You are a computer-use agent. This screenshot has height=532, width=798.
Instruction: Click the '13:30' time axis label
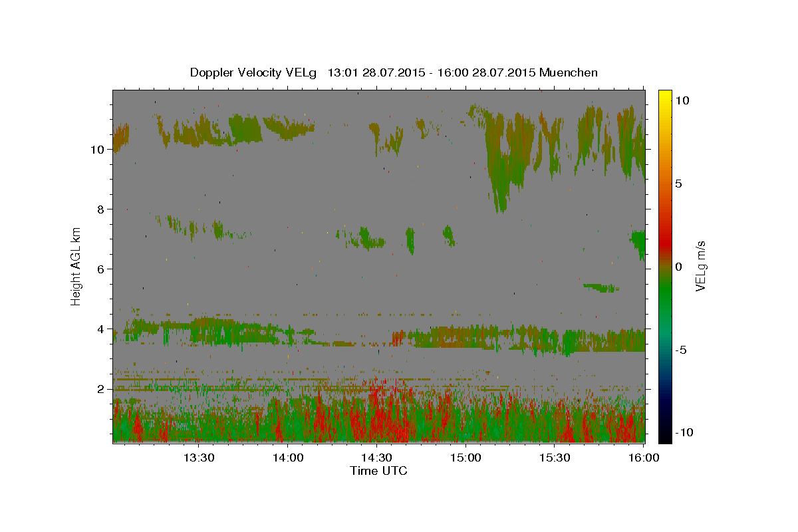pyautogui.click(x=199, y=458)
